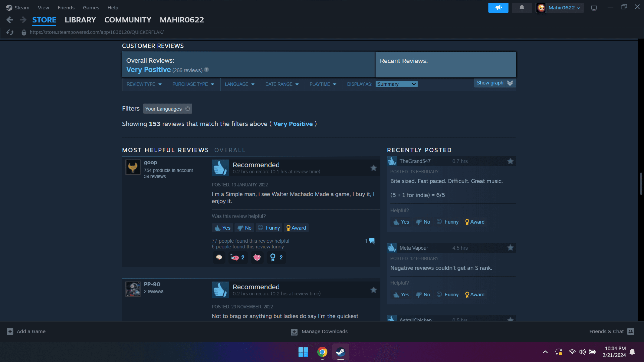Click the thumbs-up icon beside Meta Vapour
The image size is (644, 362).
click(x=392, y=248)
